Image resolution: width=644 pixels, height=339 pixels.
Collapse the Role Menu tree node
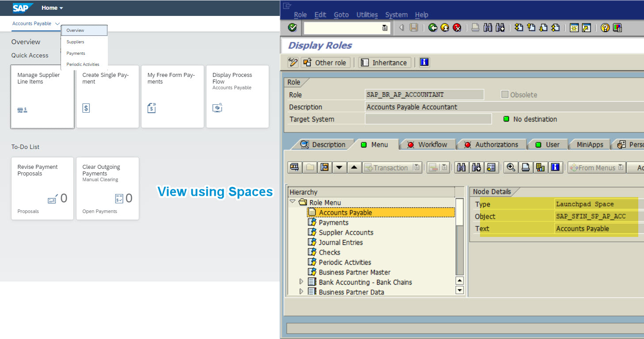292,202
